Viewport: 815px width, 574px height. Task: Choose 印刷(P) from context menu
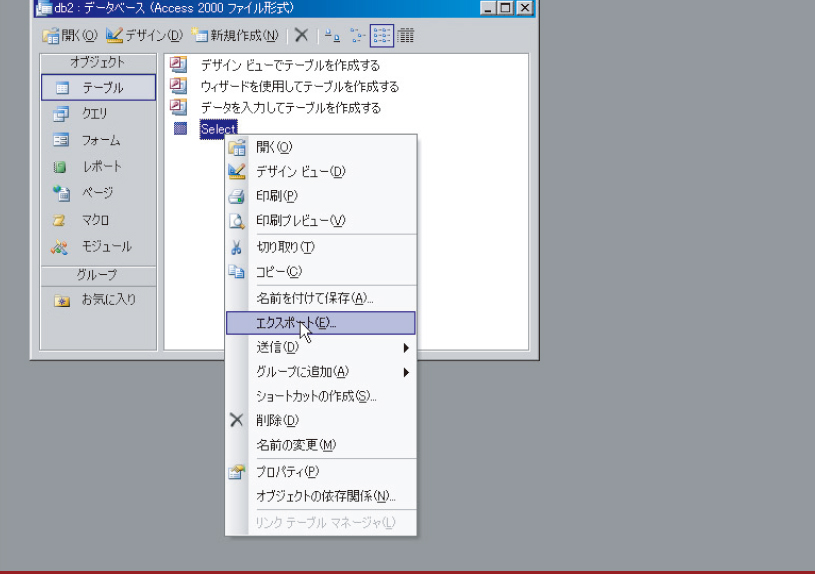click(321, 195)
